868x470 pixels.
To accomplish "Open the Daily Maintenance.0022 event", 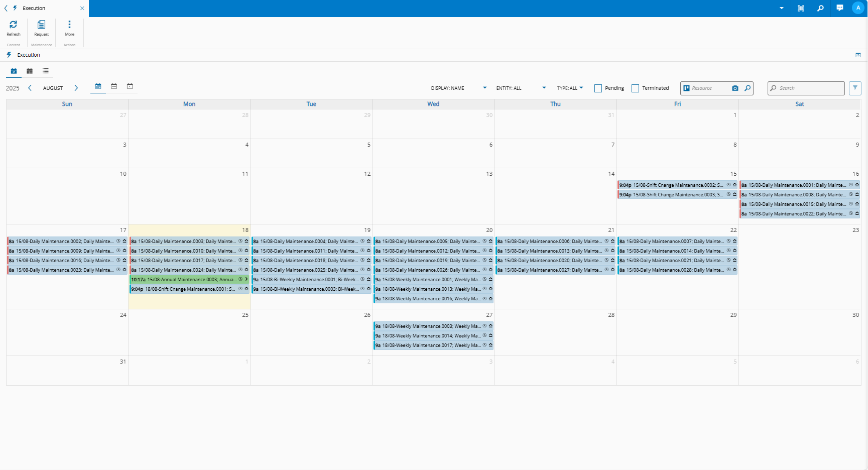I will (800, 214).
